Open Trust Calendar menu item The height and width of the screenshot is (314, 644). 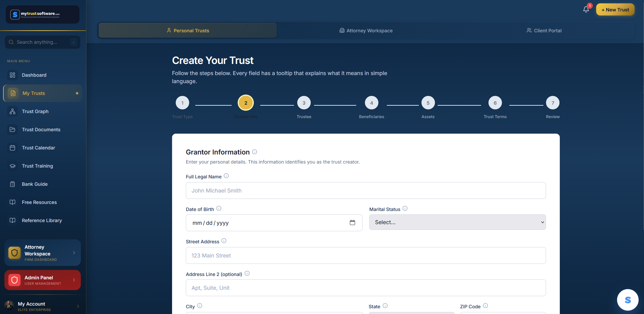point(43,148)
